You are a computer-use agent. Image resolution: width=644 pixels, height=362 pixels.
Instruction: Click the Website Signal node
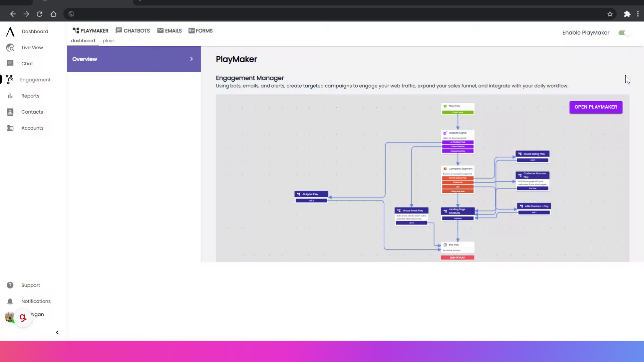coord(458,142)
